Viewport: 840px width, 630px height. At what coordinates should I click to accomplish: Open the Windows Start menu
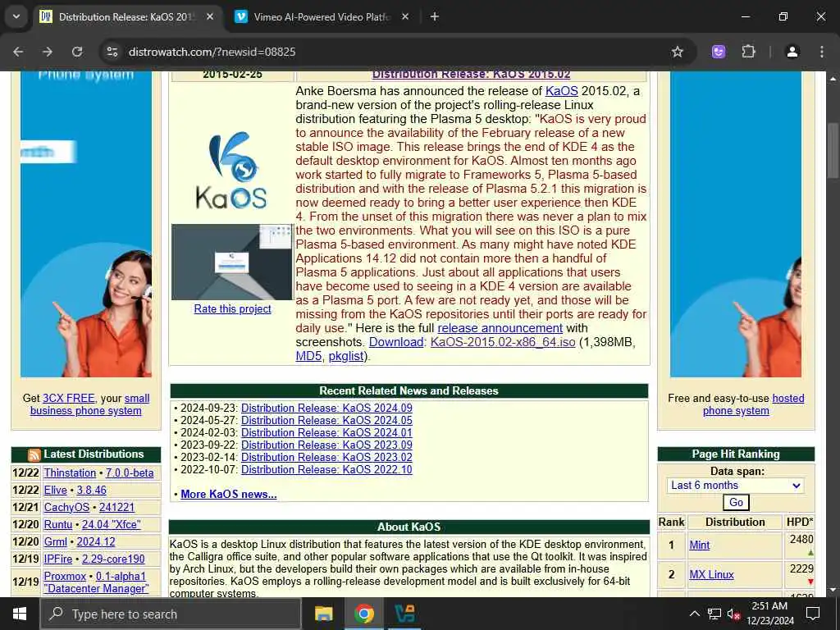click(x=20, y=614)
